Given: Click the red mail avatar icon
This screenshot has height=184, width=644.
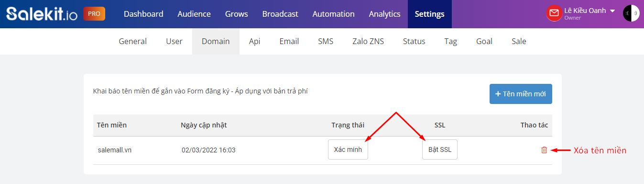Looking at the screenshot, I should (554, 13).
